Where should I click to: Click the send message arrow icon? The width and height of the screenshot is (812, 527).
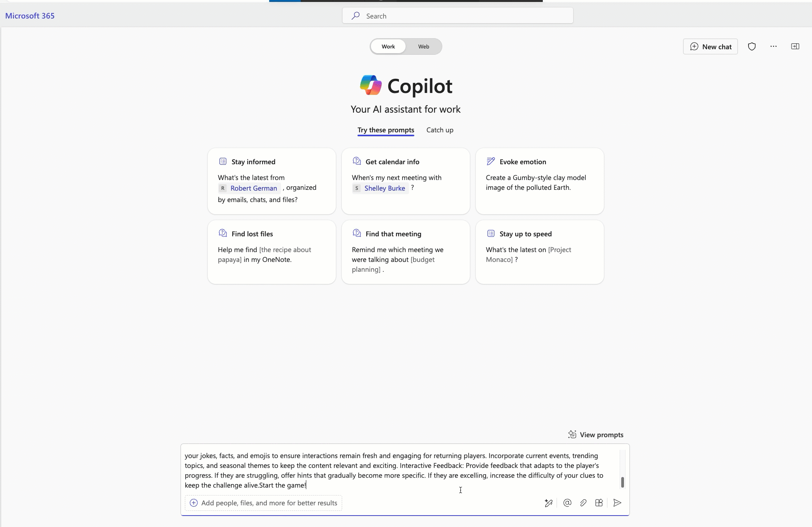tap(617, 503)
